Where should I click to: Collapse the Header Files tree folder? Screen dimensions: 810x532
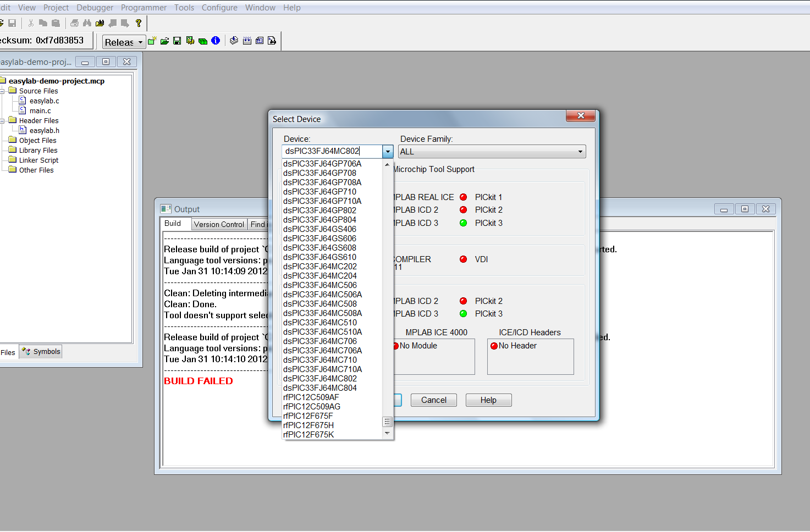[2, 120]
